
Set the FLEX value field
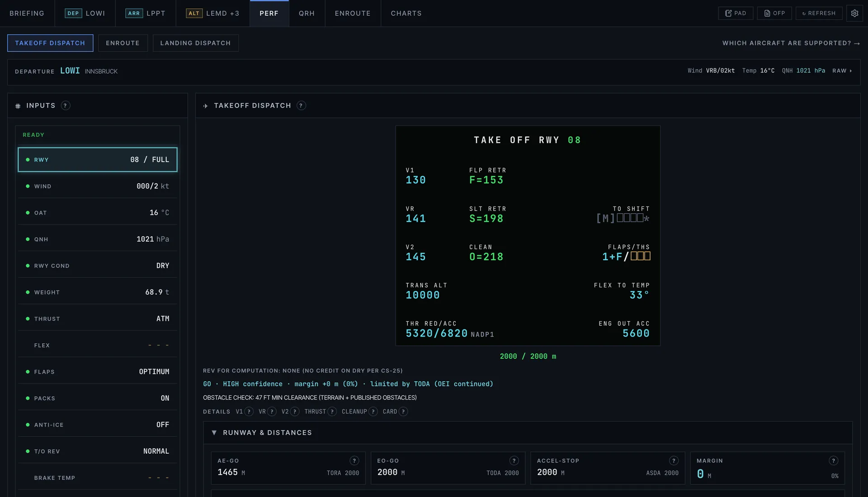pyautogui.click(x=98, y=345)
